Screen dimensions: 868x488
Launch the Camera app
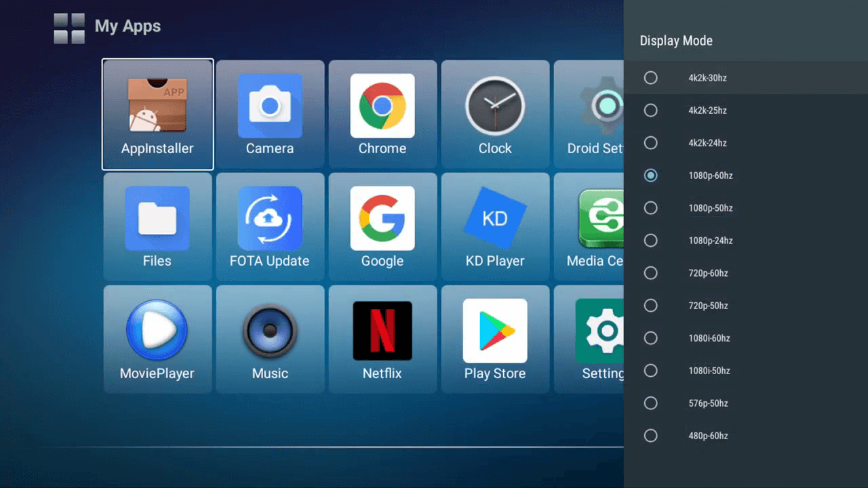point(270,114)
